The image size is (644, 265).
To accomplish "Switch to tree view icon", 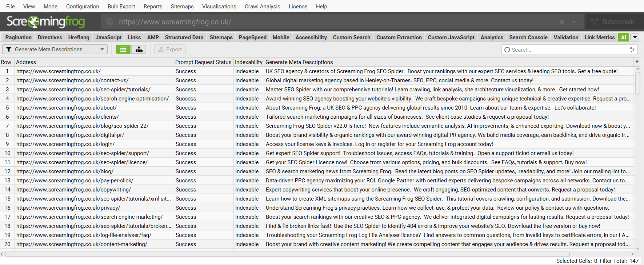I will (139, 50).
